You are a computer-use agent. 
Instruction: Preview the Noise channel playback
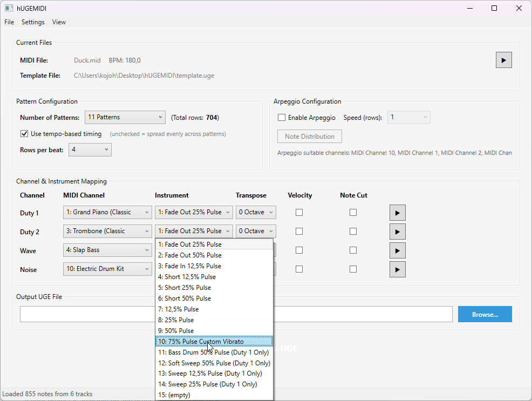click(x=397, y=270)
